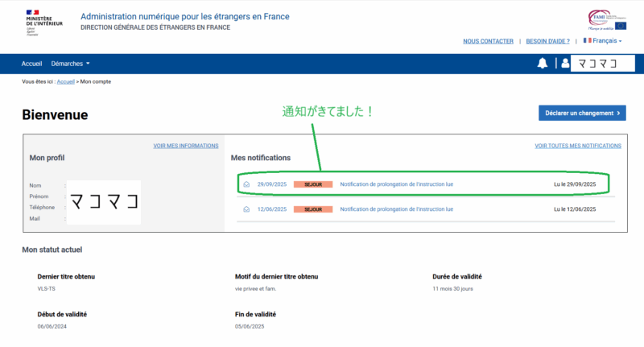Click the FAMI European fund logo
Screen dimensions: 644x347
tap(607, 20)
